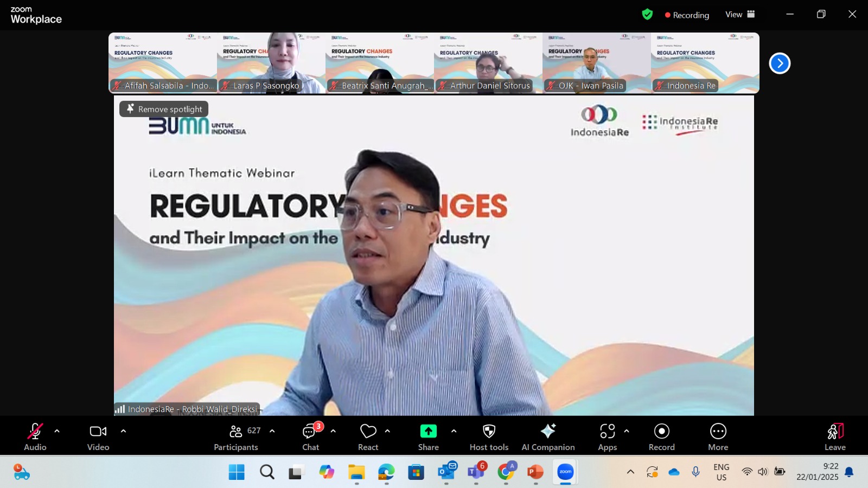The image size is (868, 488).
Task: Leave the meeting
Action: pos(835,437)
